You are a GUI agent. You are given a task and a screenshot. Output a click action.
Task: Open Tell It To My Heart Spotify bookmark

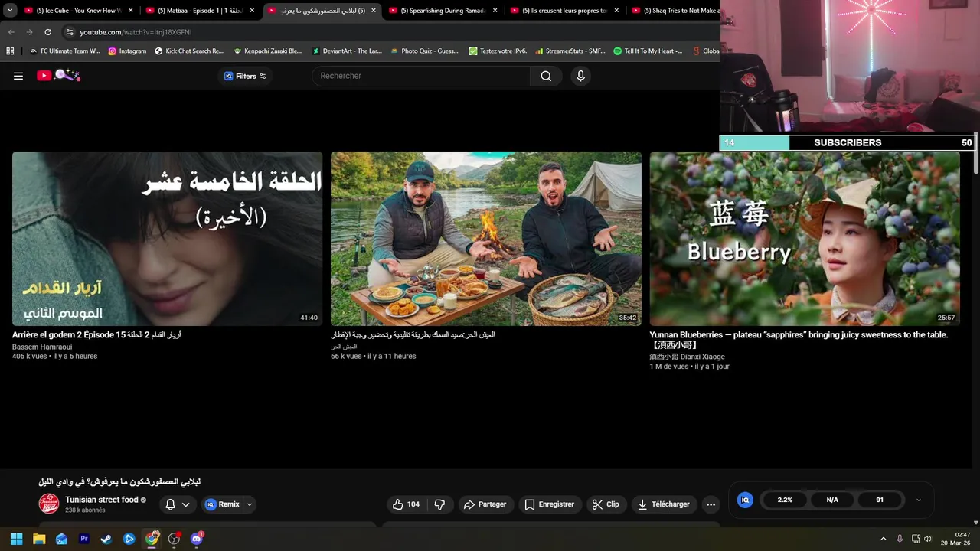click(x=648, y=51)
